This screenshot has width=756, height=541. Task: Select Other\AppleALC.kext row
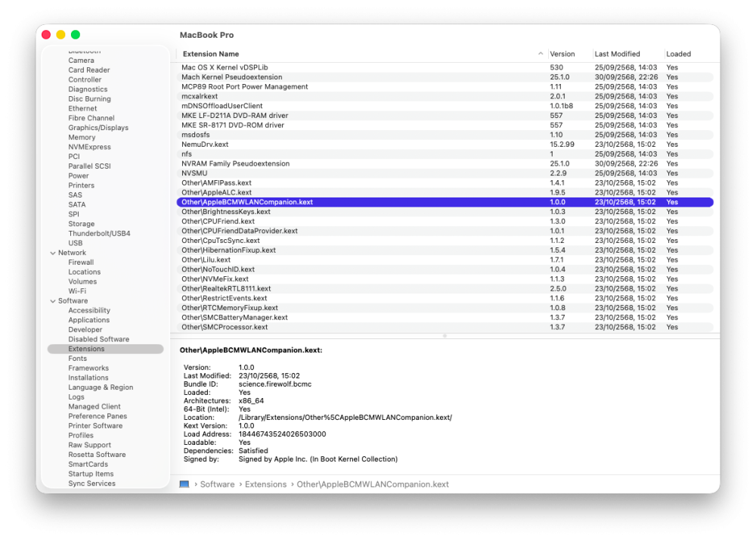[x=445, y=192]
